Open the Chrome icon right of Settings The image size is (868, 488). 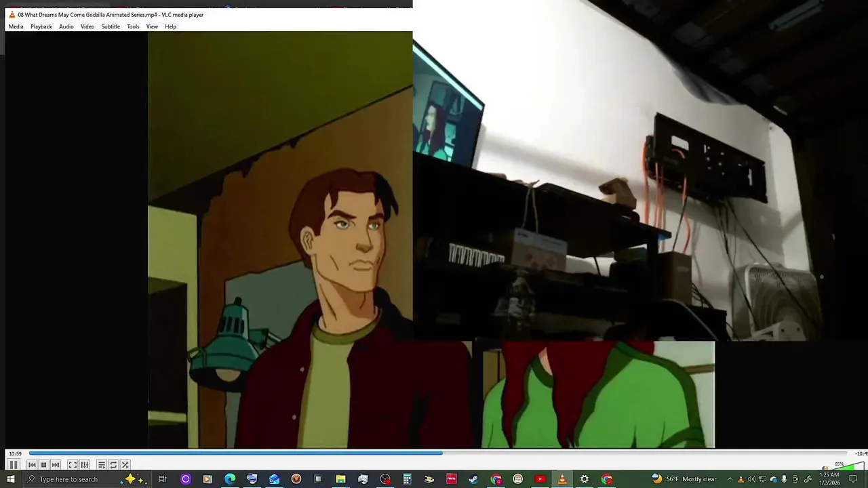tap(606, 479)
